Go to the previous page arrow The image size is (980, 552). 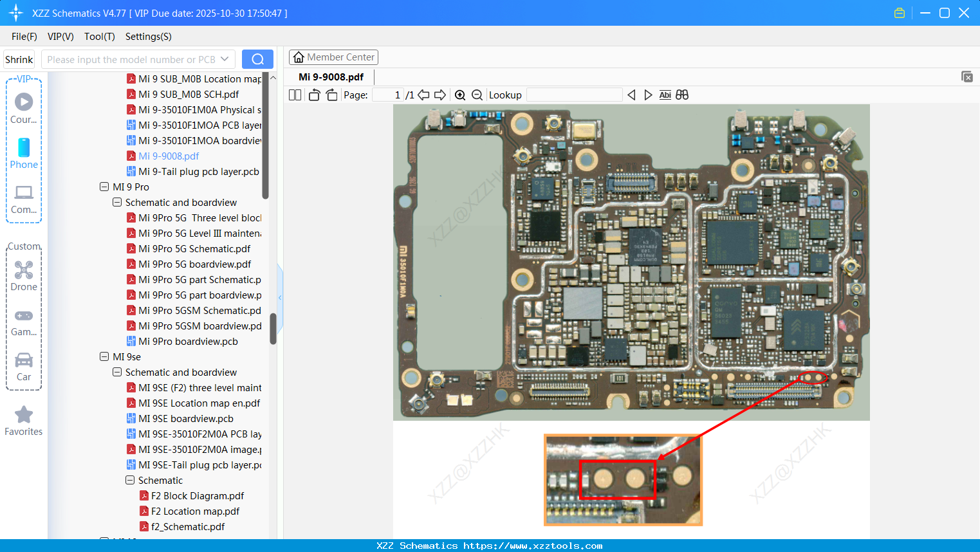point(423,95)
